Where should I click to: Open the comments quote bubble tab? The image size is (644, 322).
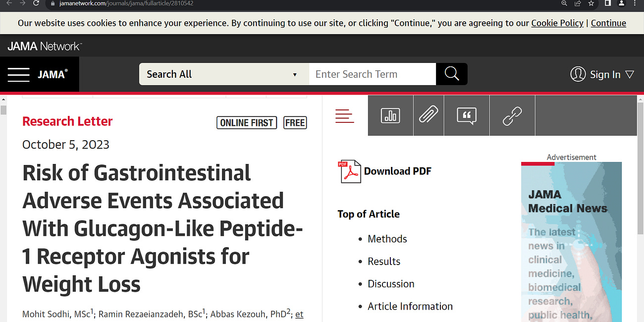[467, 116]
